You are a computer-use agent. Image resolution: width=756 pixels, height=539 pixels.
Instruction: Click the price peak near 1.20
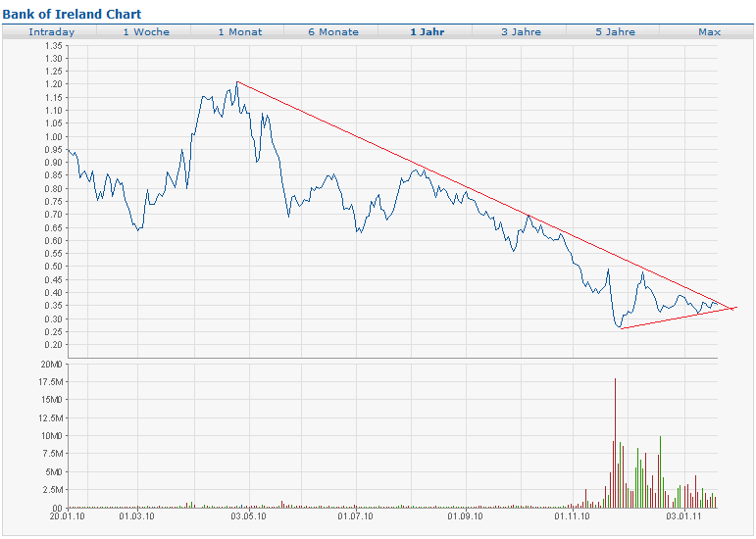tap(237, 82)
